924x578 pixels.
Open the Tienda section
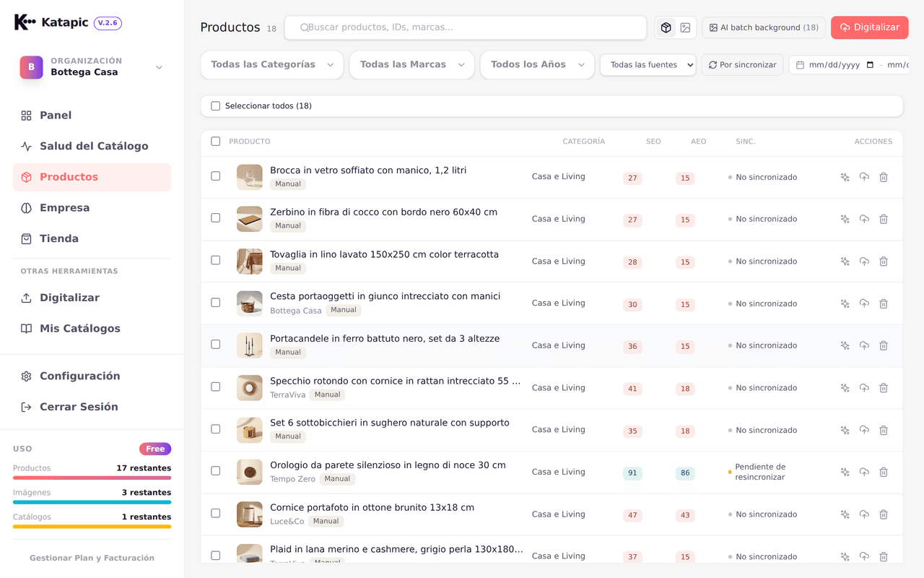(x=92, y=238)
